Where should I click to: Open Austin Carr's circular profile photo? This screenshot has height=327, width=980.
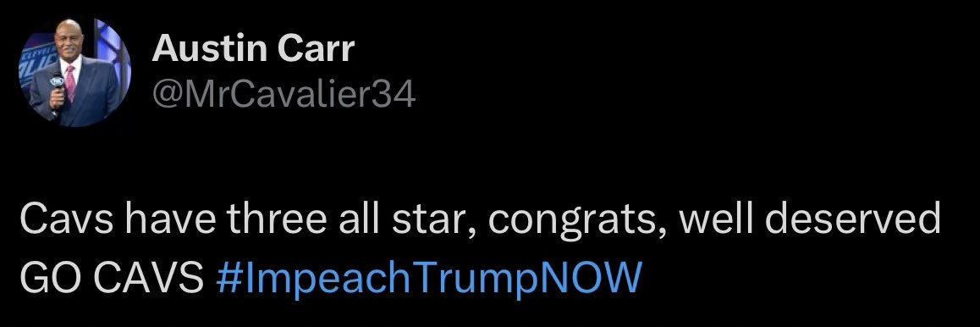(x=75, y=73)
